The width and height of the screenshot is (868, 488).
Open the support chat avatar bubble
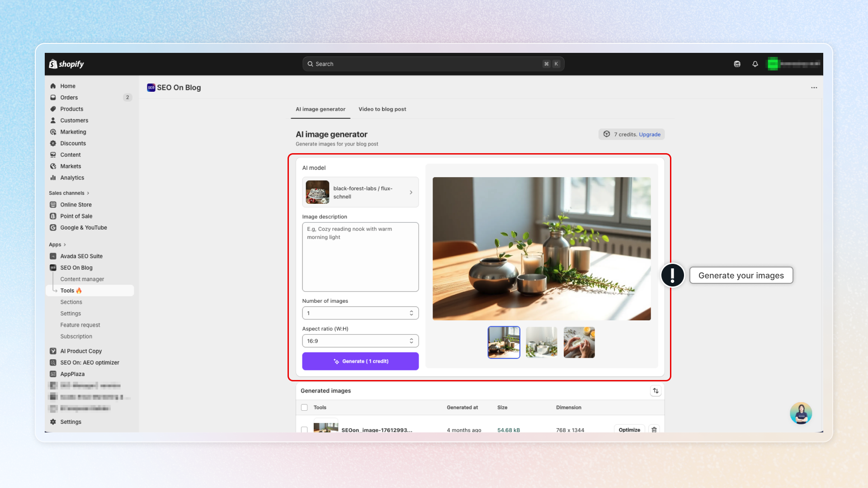[x=801, y=413]
